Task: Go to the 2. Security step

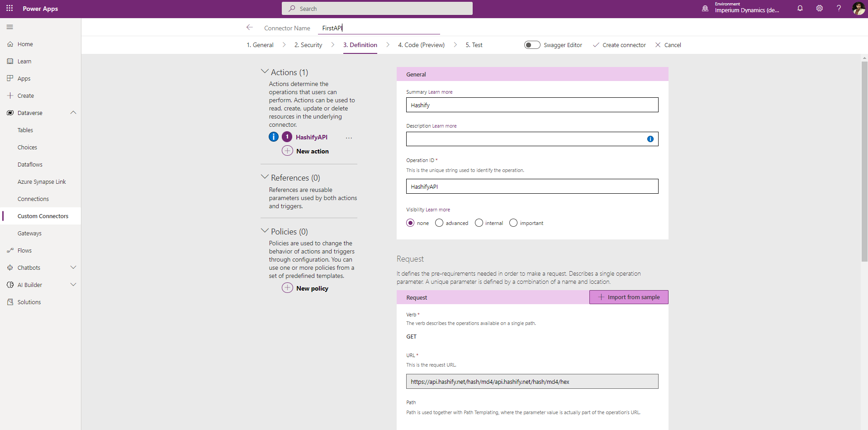Action: tap(308, 45)
